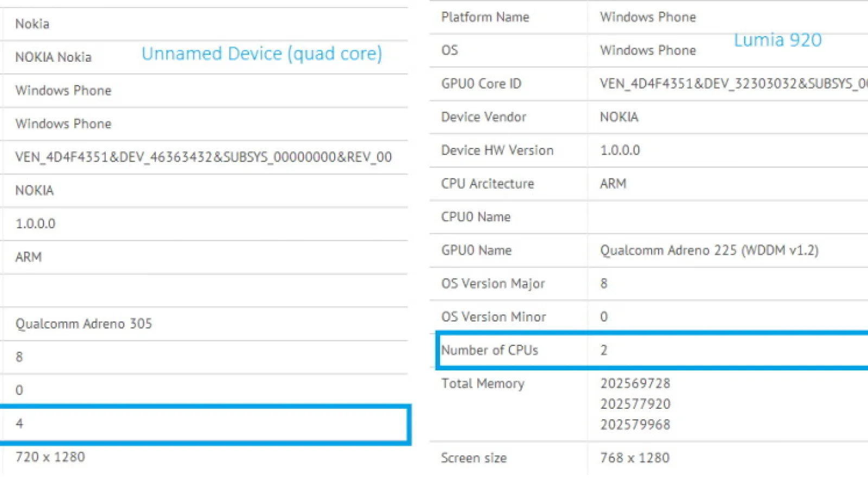This screenshot has width=868, height=488.
Task: Click the Nokia cell heading the left table
Action: tap(32, 24)
